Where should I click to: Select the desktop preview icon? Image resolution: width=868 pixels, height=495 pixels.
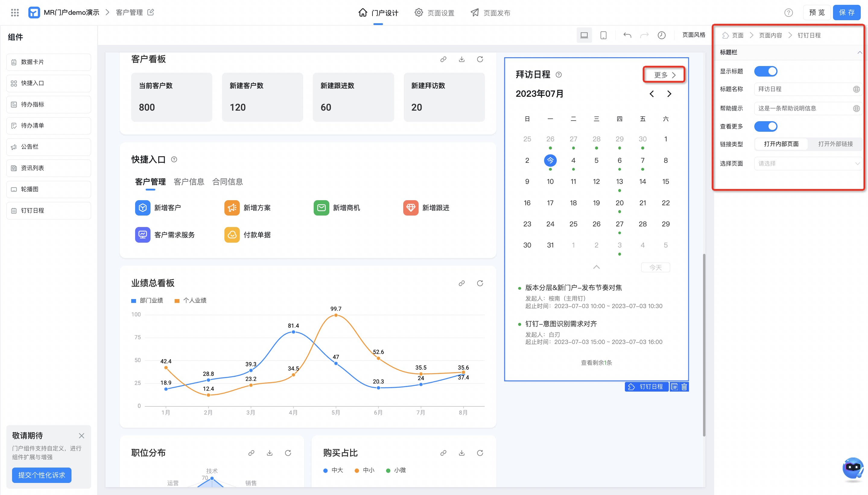(584, 35)
